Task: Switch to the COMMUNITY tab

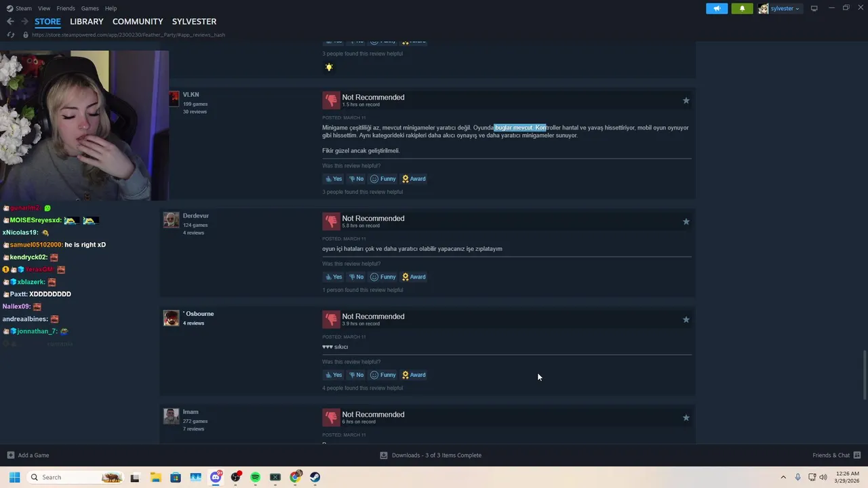Action: pos(138,22)
